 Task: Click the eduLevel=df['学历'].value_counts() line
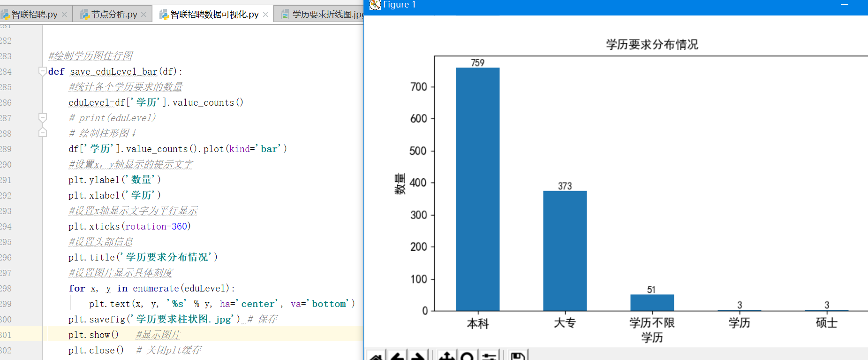click(156, 102)
